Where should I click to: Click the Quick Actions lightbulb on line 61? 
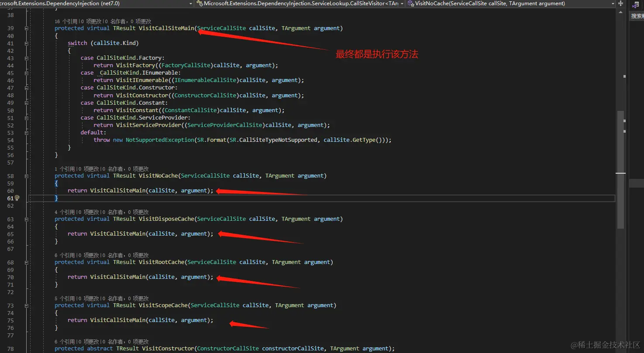(x=17, y=198)
